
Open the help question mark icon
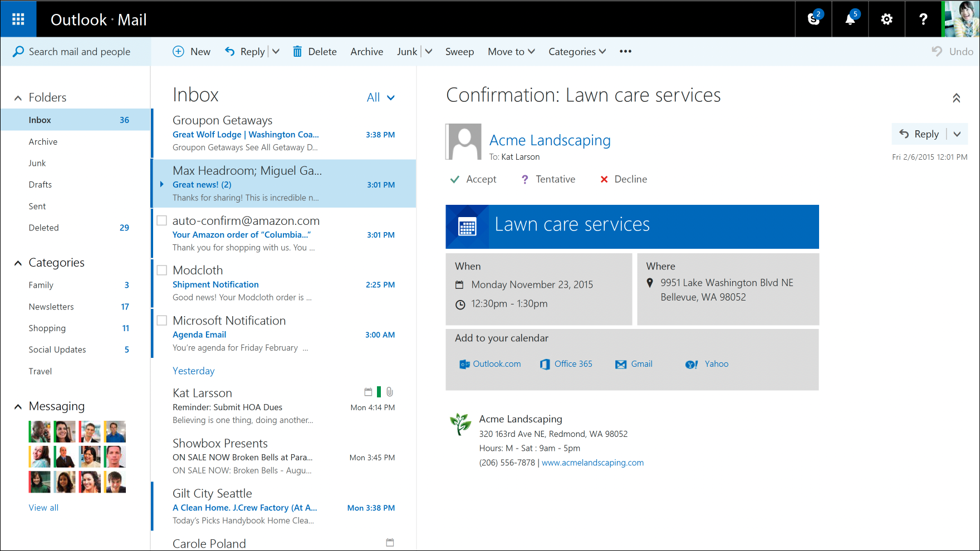[923, 19]
